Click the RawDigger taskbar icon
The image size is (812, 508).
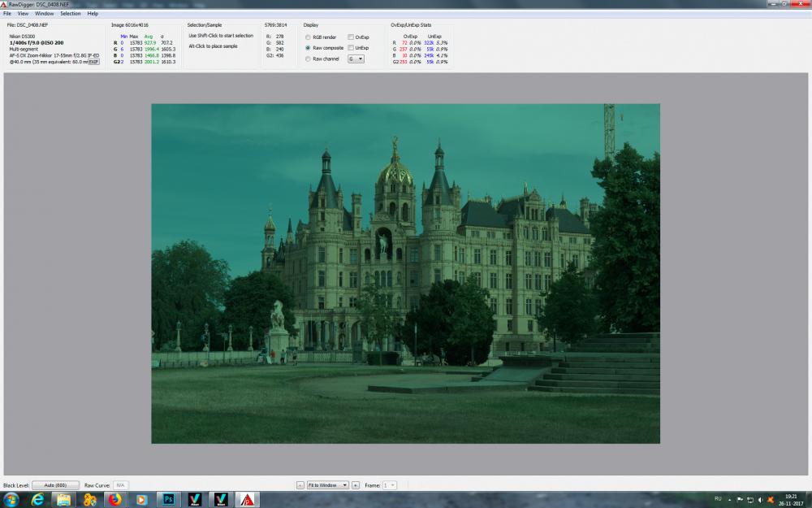click(x=247, y=500)
